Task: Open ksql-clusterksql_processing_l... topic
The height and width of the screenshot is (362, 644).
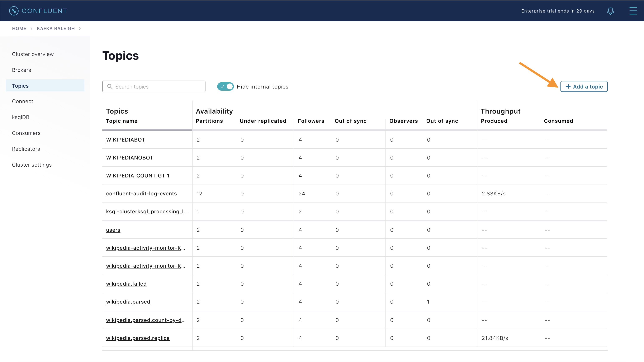Action: coord(147,211)
